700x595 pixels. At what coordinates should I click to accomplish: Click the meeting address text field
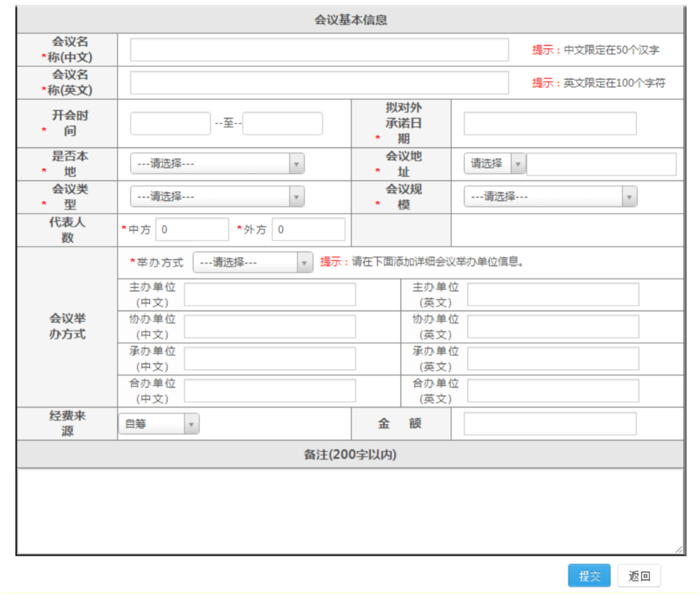[x=601, y=164]
